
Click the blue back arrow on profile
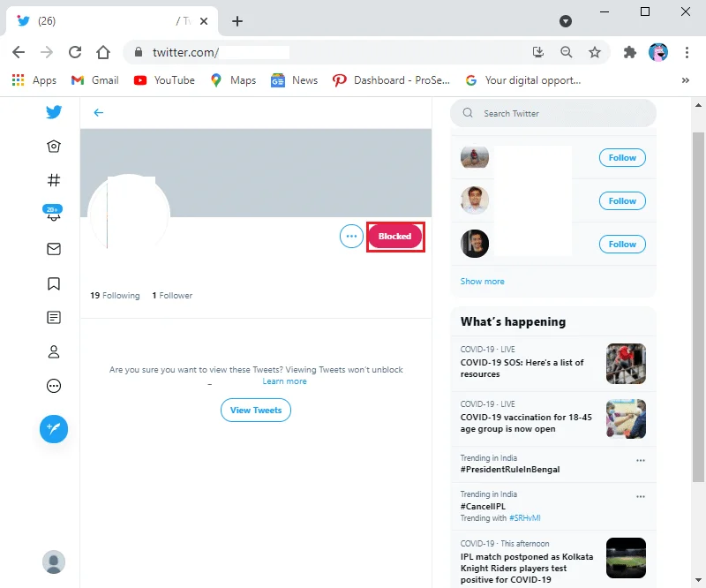[x=99, y=113]
